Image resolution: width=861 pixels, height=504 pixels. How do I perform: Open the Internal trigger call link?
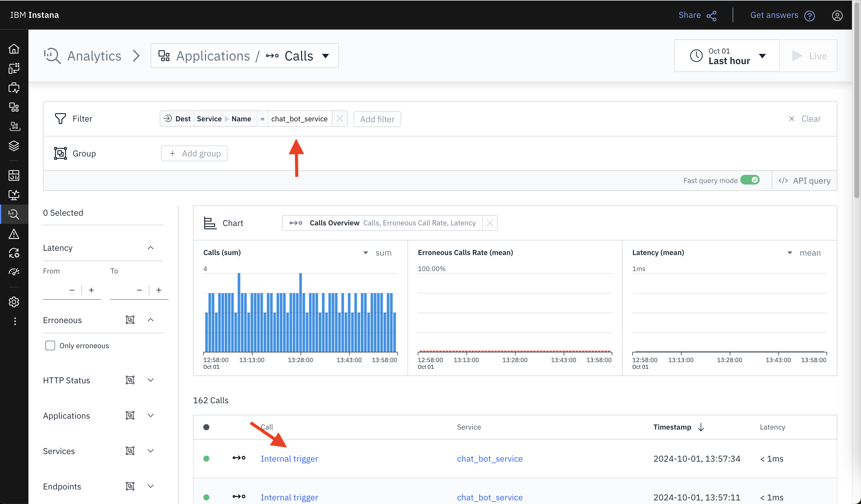289,459
